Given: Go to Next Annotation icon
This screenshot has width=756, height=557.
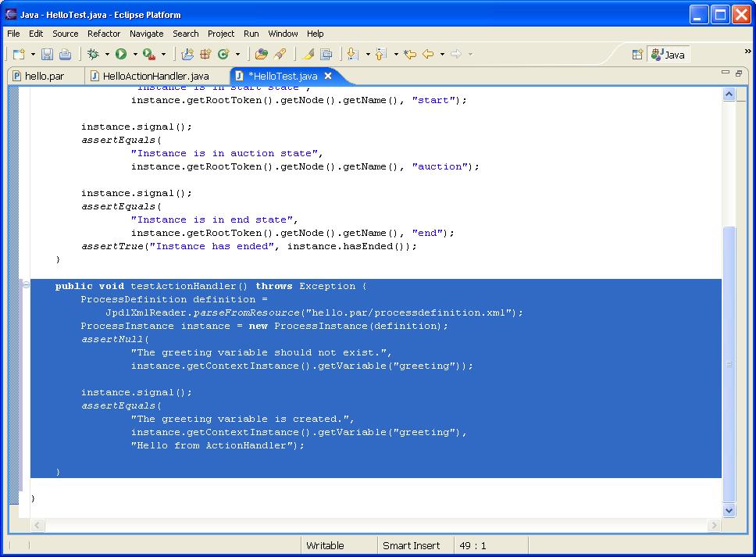Looking at the screenshot, I should [x=353, y=54].
